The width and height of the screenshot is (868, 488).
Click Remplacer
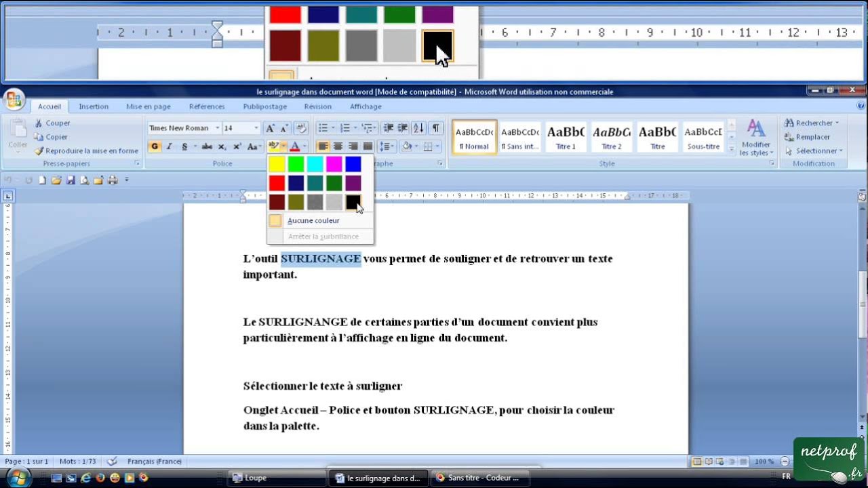808,137
